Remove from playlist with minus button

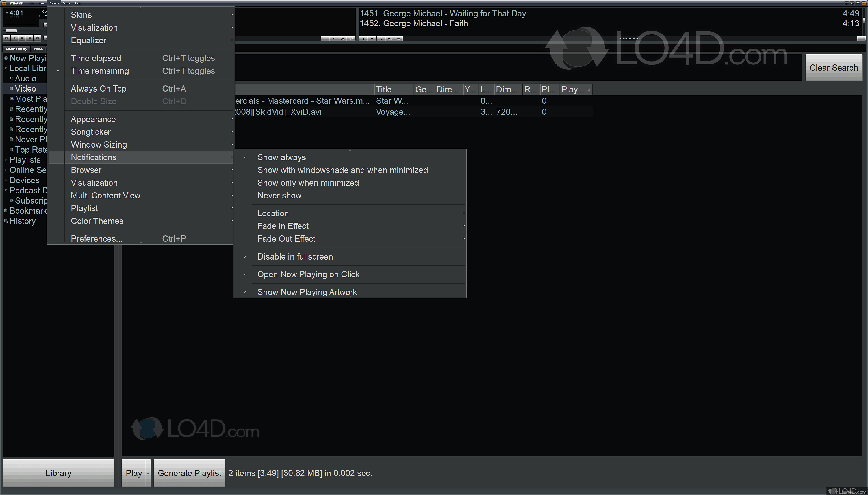[x=372, y=38]
